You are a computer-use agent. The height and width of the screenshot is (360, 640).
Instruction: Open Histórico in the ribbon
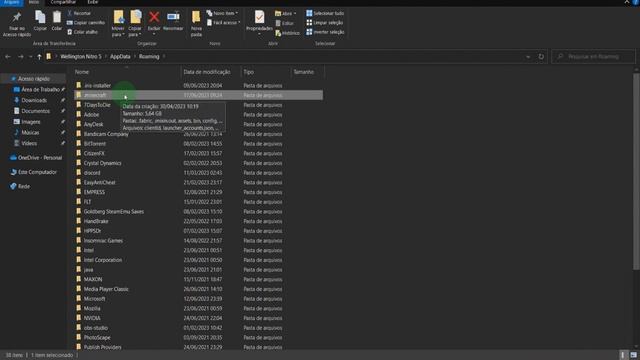pos(287,33)
